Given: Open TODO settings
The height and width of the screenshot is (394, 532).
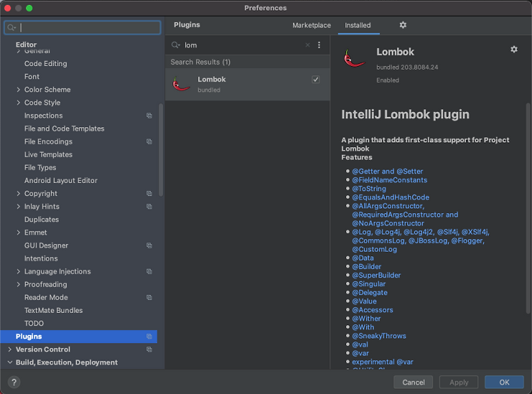Looking at the screenshot, I should pyautogui.click(x=34, y=323).
